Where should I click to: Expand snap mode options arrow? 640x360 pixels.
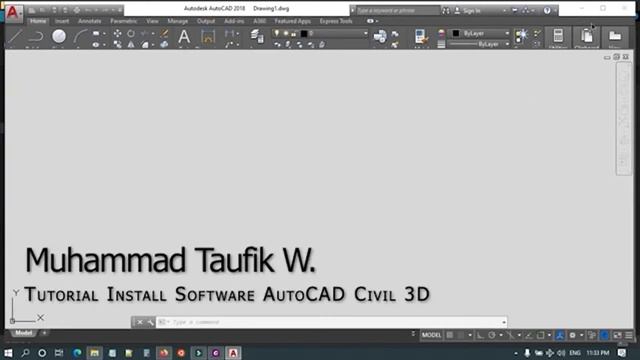[470, 335]
